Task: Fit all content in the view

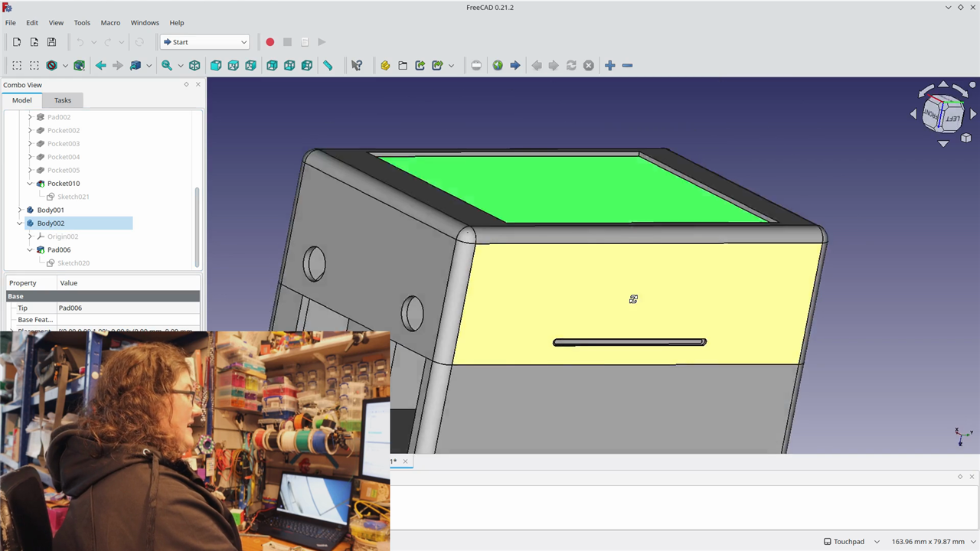Action: point(17,66)
